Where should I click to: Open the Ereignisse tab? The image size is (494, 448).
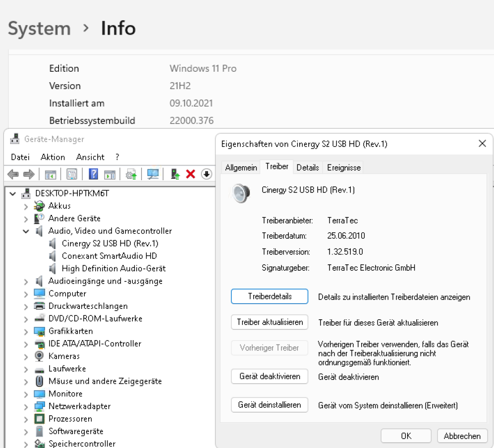tap(343, 167)
